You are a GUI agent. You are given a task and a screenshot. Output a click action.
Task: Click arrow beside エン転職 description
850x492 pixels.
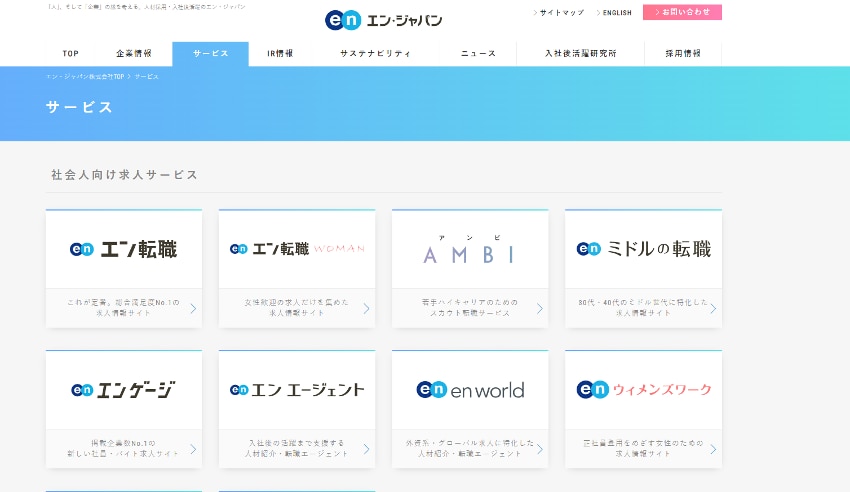click(193, 308)
